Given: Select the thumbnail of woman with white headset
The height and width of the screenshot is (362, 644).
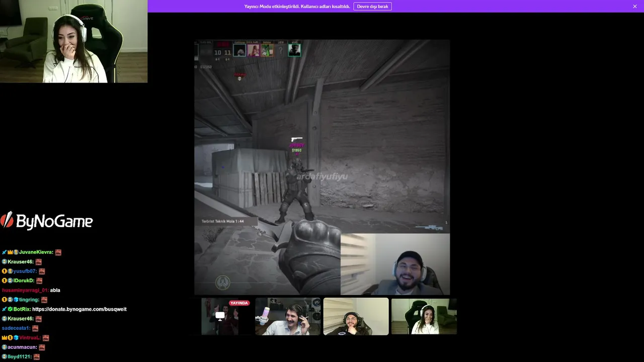Looking at the screenshot, I should tap(424, 316).
